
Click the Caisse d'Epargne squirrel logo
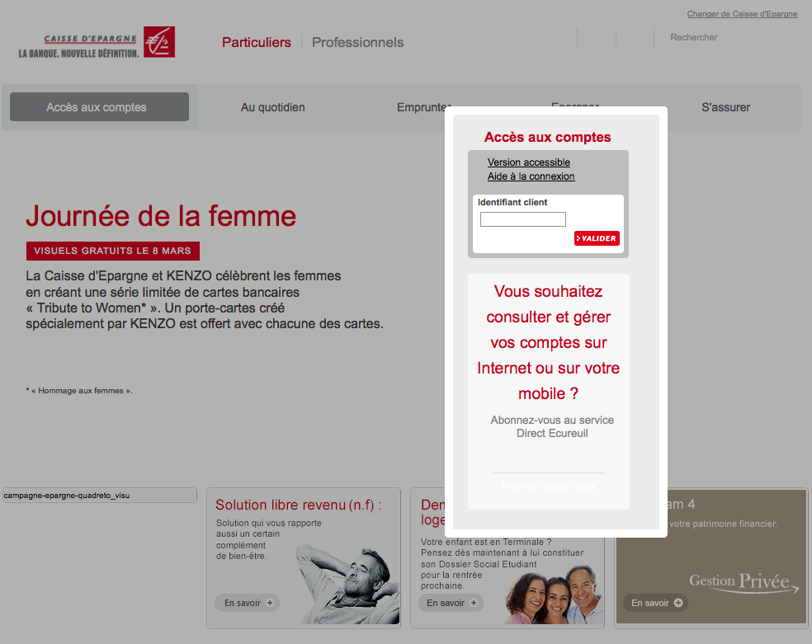point(159,42)
